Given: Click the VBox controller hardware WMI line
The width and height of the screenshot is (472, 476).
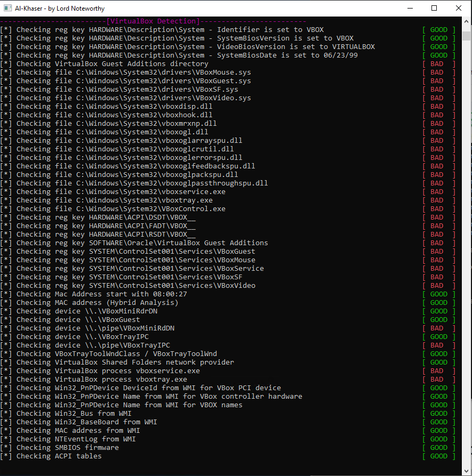Looking at the screenshot, I should [x=228, y=396].
